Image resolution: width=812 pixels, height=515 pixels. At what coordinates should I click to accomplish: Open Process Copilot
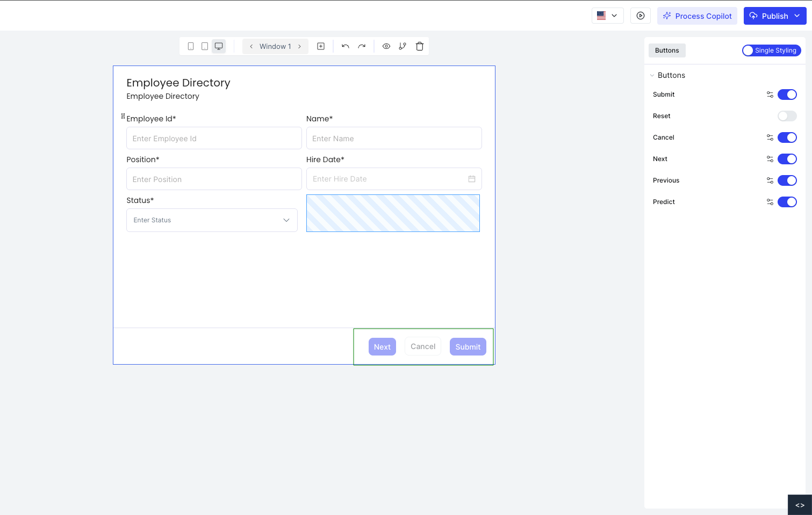coord(697,16)
